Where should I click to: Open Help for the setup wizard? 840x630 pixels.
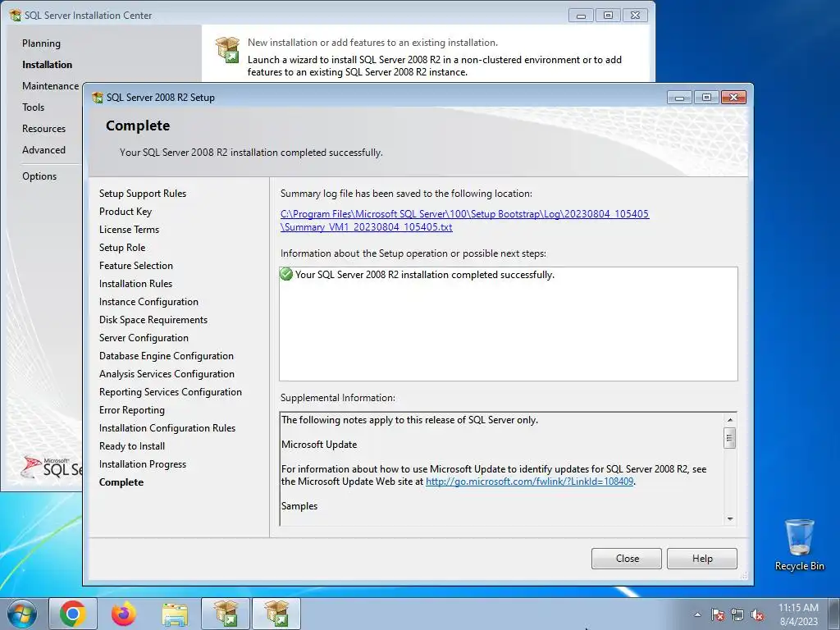[702, 558]
